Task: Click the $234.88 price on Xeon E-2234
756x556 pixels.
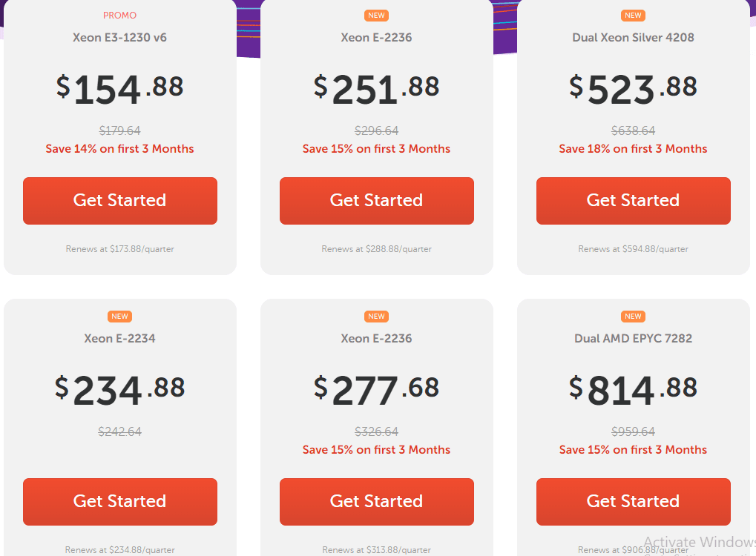Action: pos(120,390)
